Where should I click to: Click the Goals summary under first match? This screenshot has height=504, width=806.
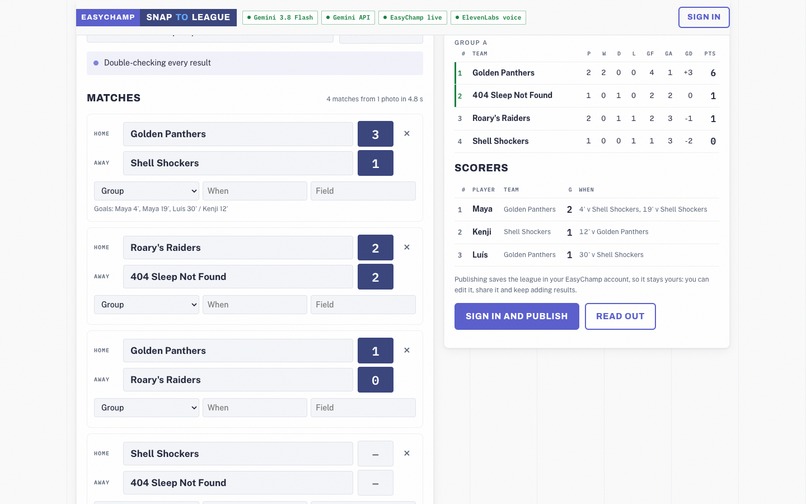pyautogui.click(x=161, y=209)
